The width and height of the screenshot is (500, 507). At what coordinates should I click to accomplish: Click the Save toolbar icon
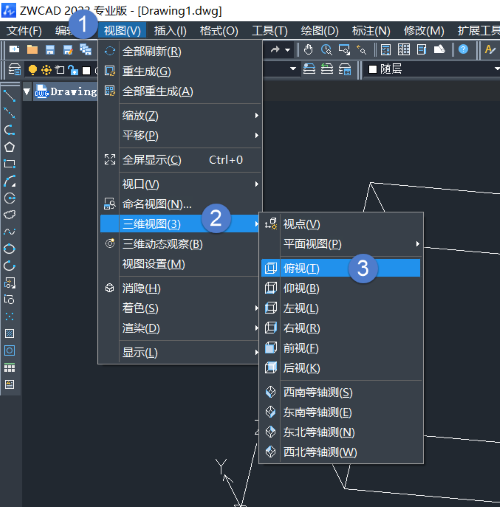point(50,50)
